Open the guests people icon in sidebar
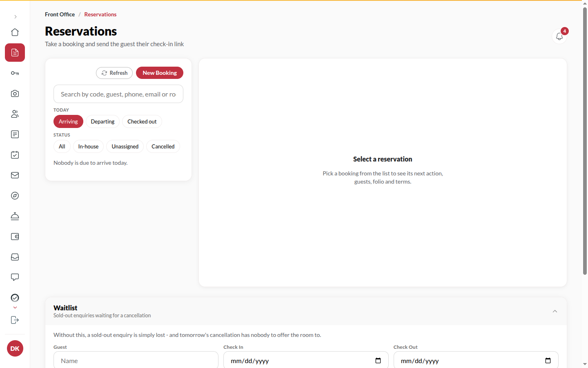 click(15, 114)
